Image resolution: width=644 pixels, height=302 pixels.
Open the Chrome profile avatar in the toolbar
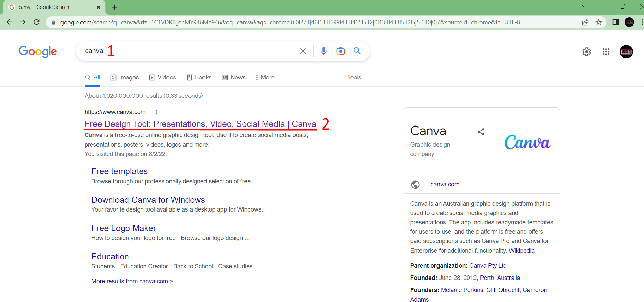coord(629,22)
